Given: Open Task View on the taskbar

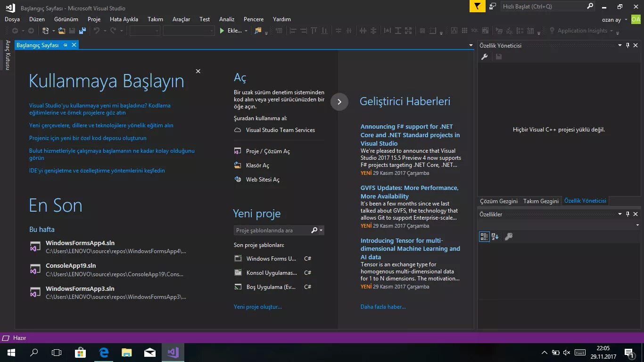Looking at the screenshot, I should coord(57,352).
